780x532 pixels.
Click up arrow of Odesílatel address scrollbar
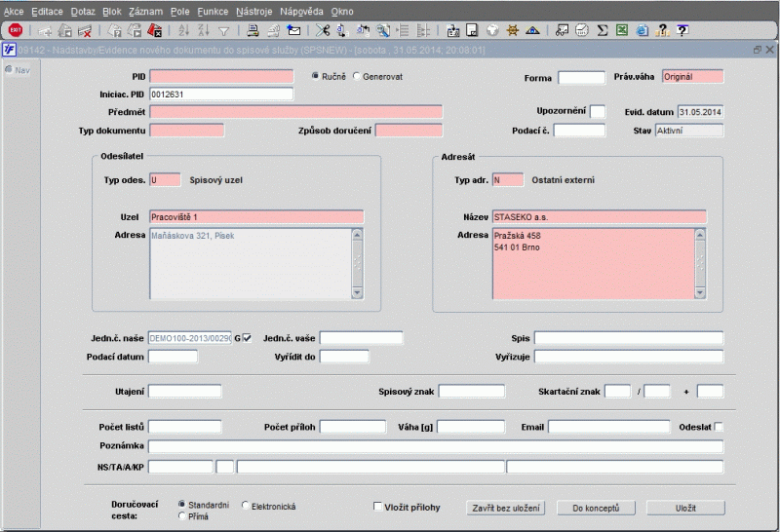pos(356,234)
